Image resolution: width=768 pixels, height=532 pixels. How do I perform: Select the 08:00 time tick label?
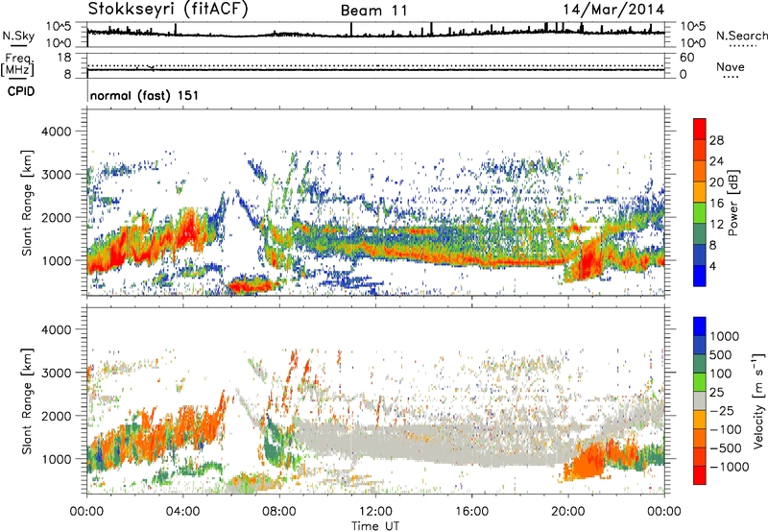279,512
